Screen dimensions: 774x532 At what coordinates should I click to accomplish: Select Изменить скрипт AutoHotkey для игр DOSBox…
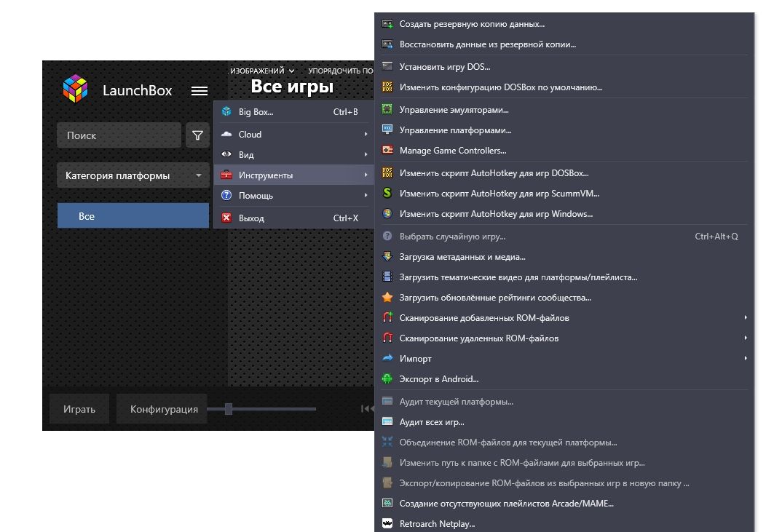[x=565, y=172]
